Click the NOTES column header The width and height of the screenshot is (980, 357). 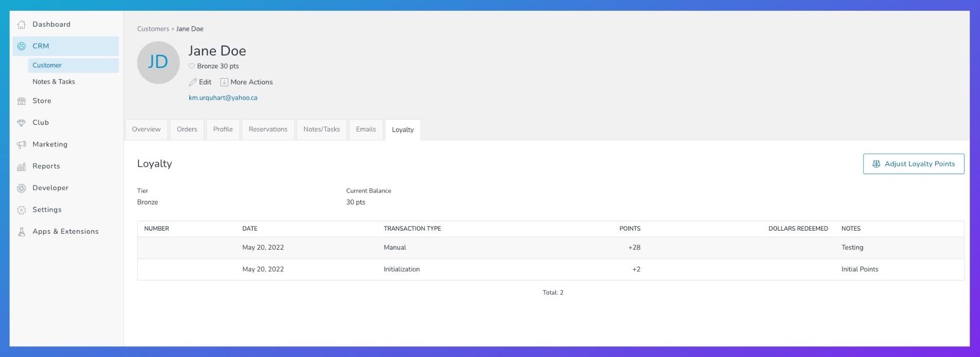851,229
